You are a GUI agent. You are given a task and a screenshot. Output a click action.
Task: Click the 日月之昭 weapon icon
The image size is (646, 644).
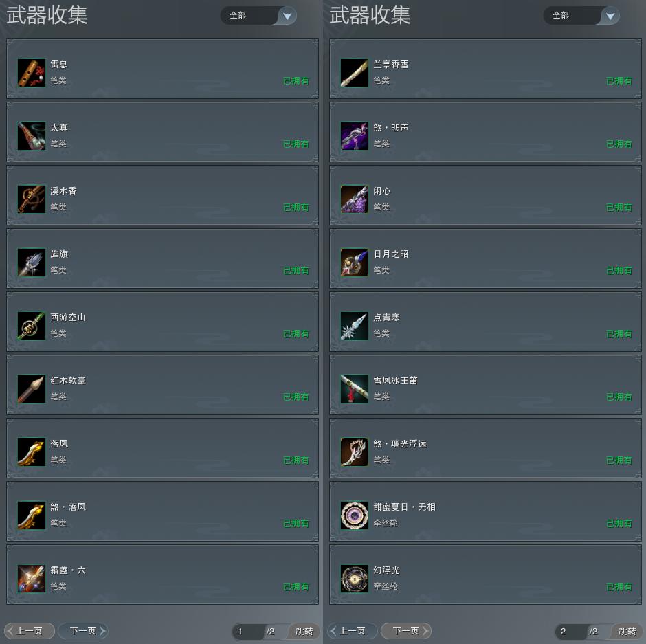[x=355, y=263]
